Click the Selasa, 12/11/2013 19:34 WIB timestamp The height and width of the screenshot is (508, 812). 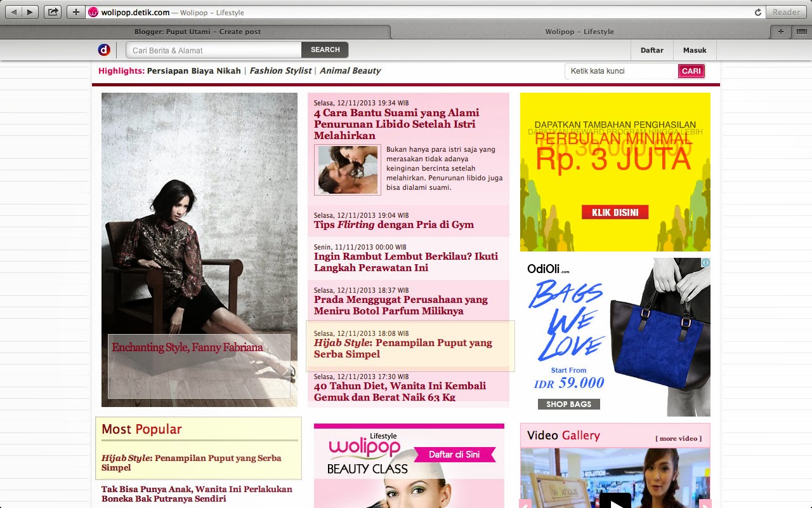click(x=361, y=103)
